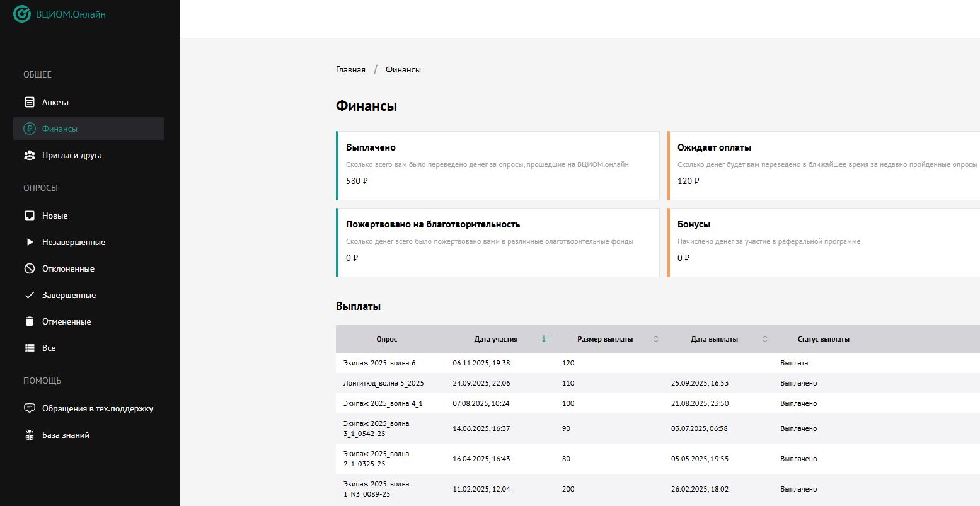Click the list icon beside Все
This screenshot has height=506, width=980.
click(x=29, y=348)
